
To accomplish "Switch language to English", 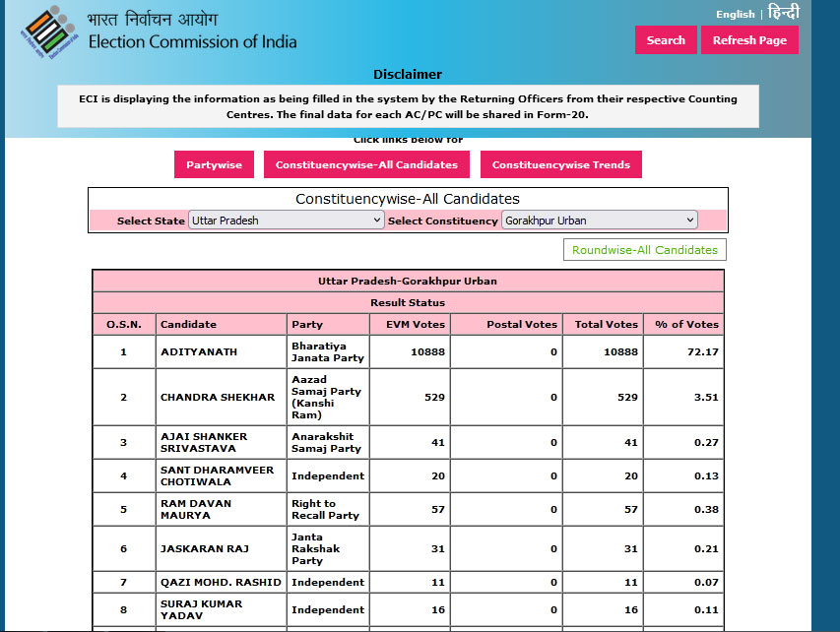I will [735, 14].
